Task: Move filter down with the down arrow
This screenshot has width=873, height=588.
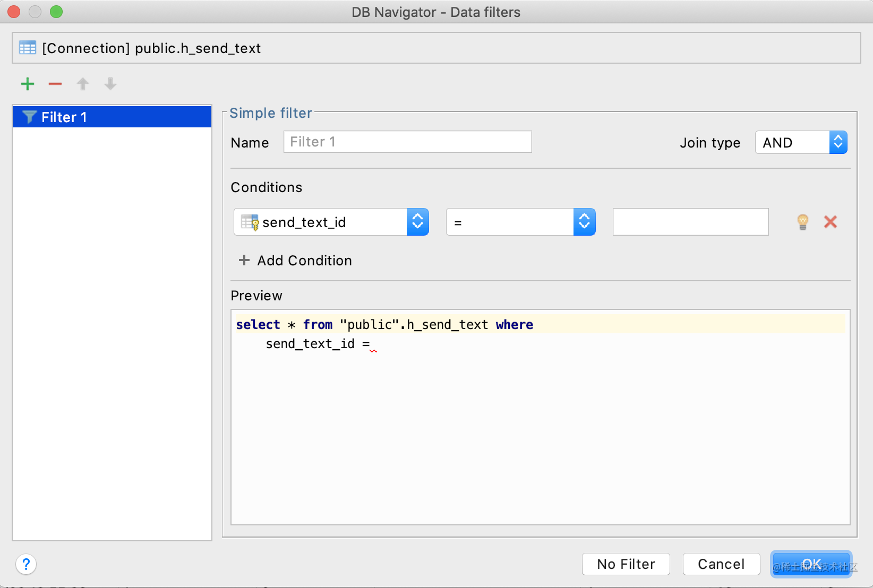Action: pyautogui.click(x=110, y=84)
